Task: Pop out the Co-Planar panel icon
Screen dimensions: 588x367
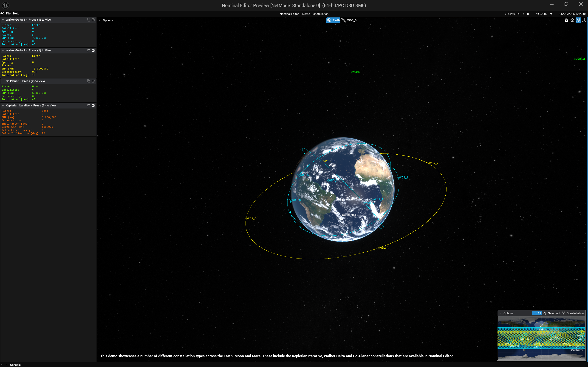Action: [x=93, y=81]
